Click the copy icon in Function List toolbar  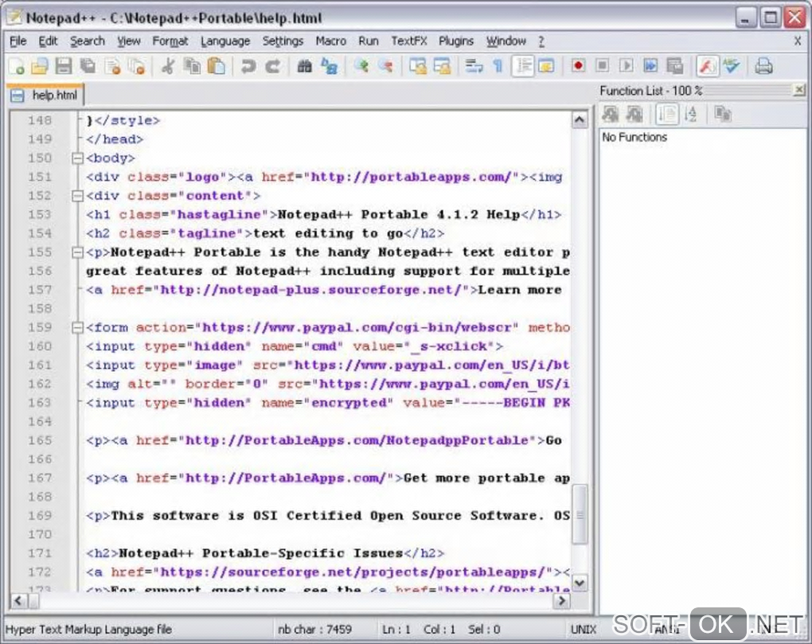point(723,114)
